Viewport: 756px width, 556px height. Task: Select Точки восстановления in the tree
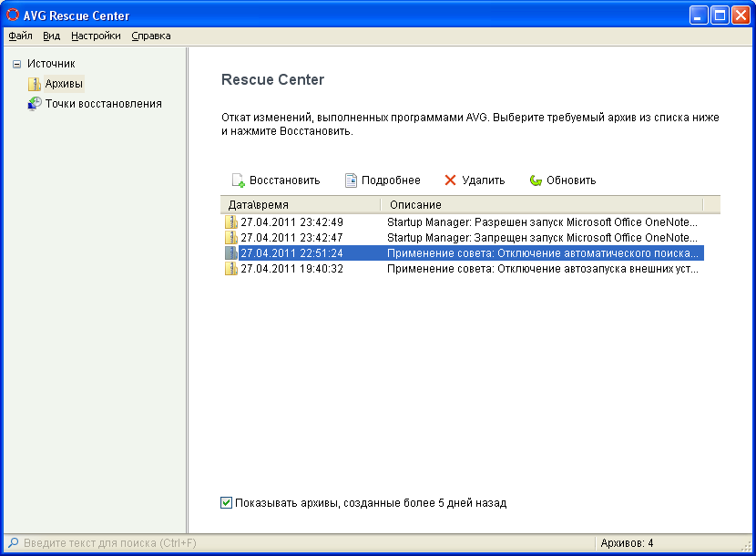(104, 104)
